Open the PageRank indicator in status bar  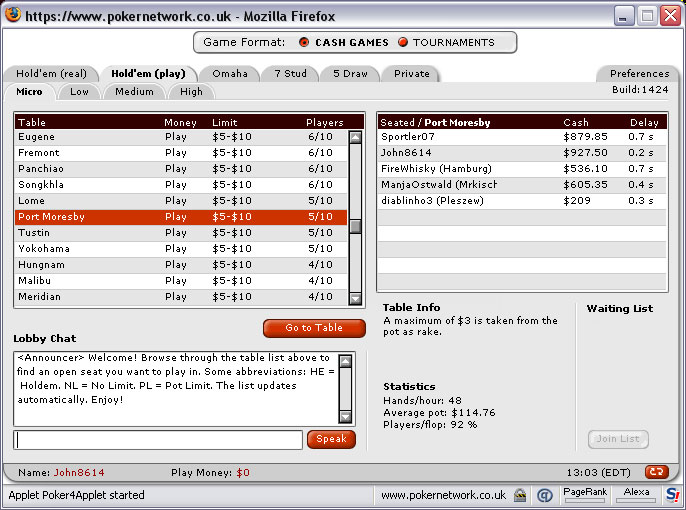click(585, 495)
